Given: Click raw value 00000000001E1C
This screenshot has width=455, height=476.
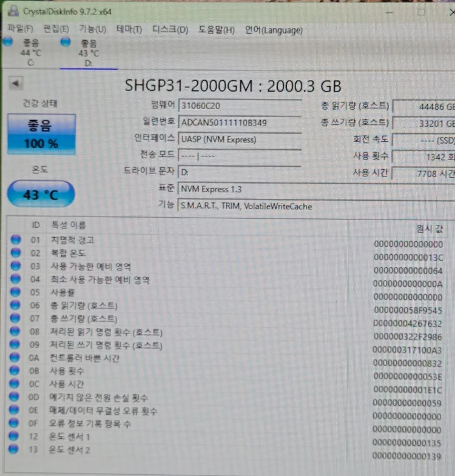Looking at the screenshot, I should (408, 389).
